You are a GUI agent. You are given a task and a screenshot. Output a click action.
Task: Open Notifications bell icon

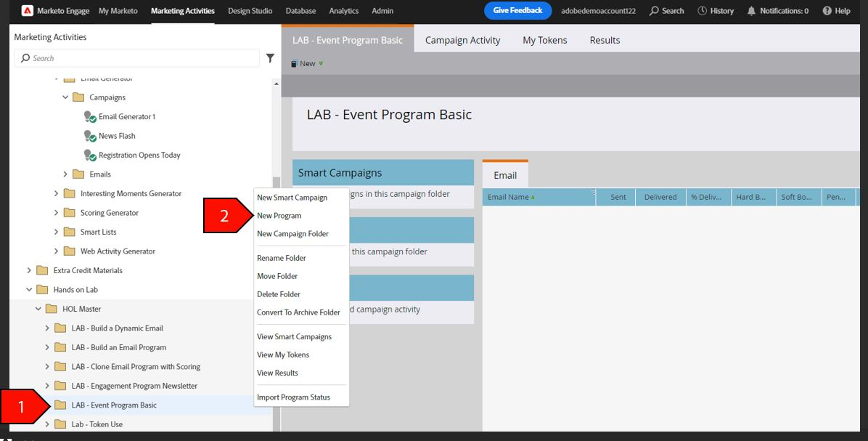[751, 10]
